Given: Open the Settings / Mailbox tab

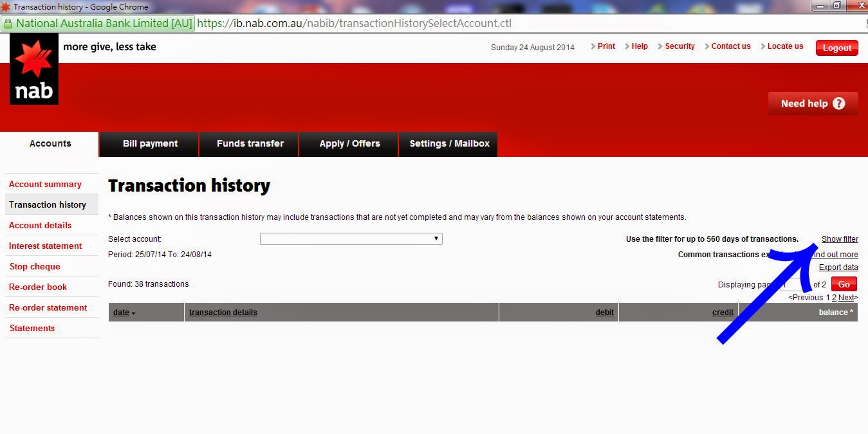Looking at the screenshot, I should pyautogui.click(x=449, y=143).
